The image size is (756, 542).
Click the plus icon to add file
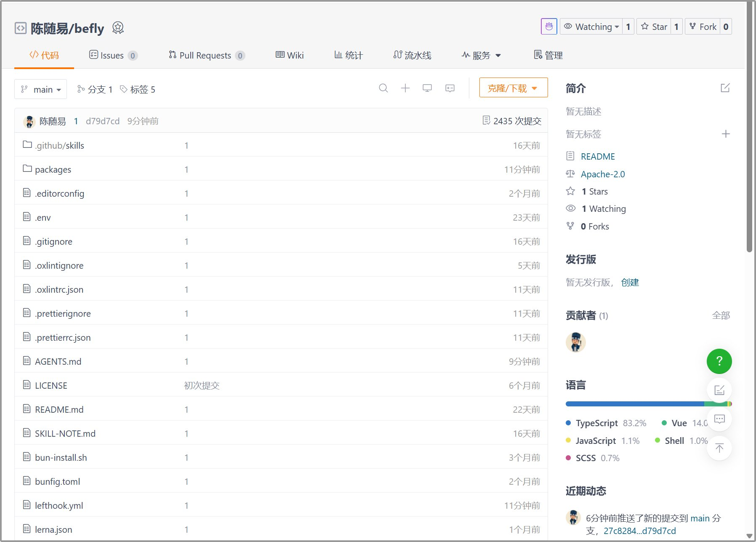[x=405, y=88]
